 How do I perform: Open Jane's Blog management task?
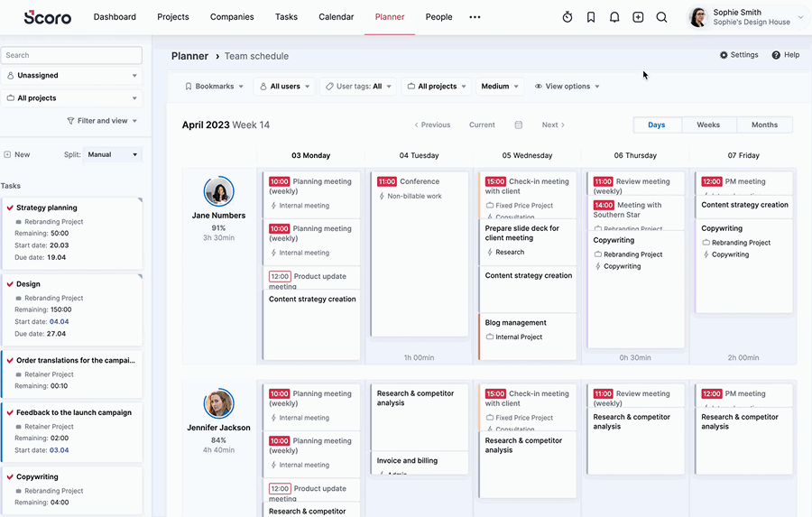527,337
